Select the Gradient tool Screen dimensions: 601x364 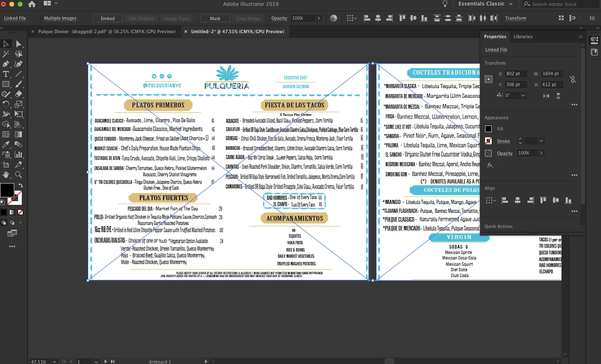[x=18, y=134]
